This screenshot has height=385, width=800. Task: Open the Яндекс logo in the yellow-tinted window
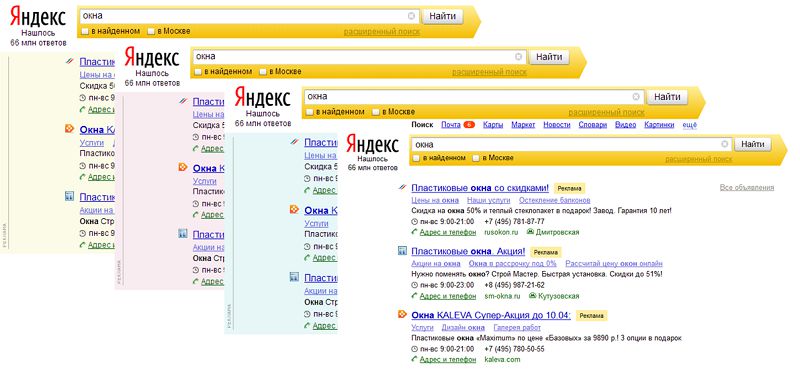(38, 17)
